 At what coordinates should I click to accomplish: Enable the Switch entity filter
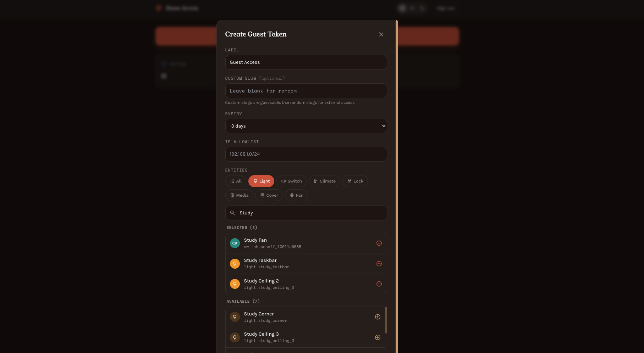(x=291, y=181)
